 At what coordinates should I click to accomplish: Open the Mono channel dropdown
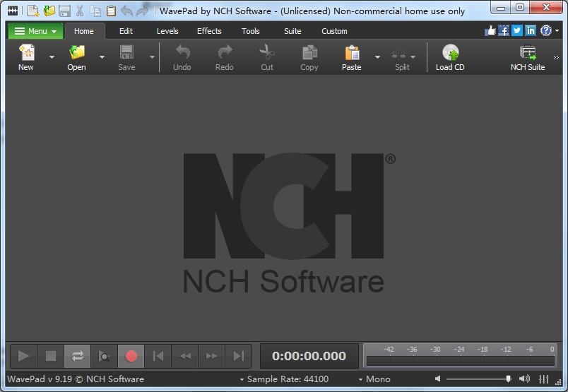[374, 379]
